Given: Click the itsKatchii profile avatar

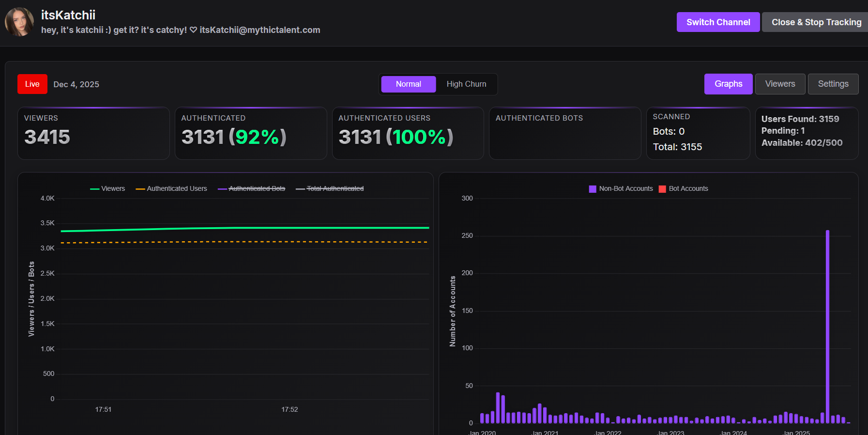Looking at the screenshot, I should tap(19, 22).
